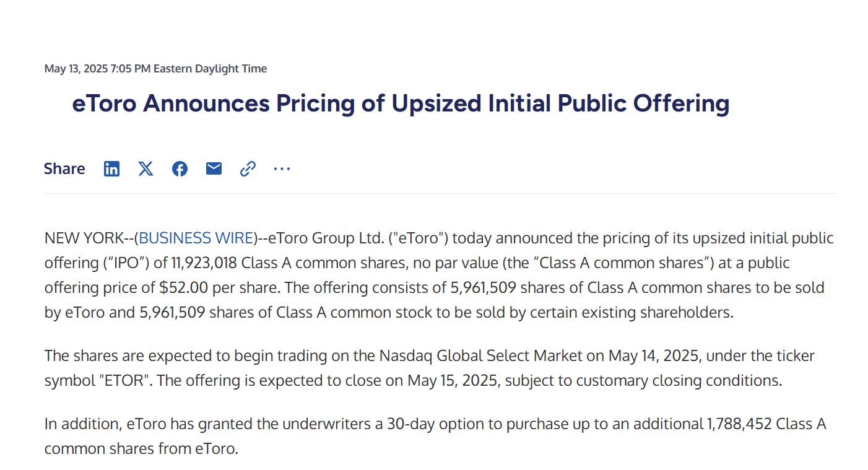Click the "Share" label text
Screen dimensions: 868x470
[x=64, y=168]
